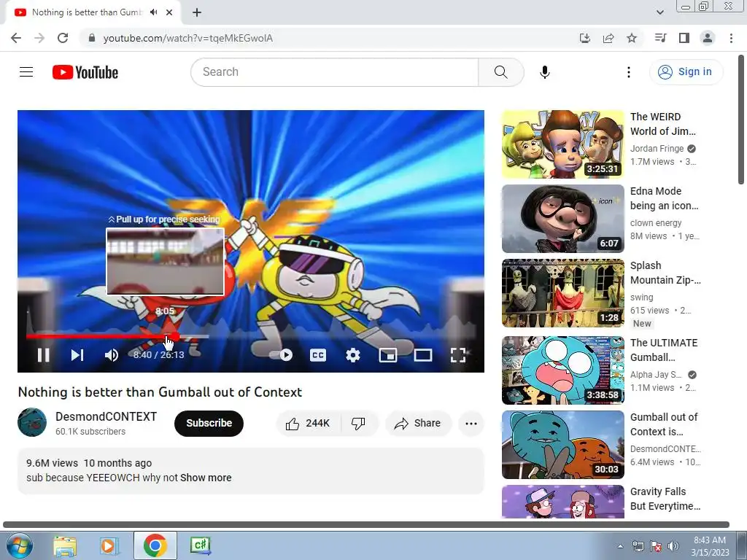Image resolution: width=747 pixels, height=560 pixels.
Task: Open YouTube settings three-dot menu
Action: tap(629, 72)
